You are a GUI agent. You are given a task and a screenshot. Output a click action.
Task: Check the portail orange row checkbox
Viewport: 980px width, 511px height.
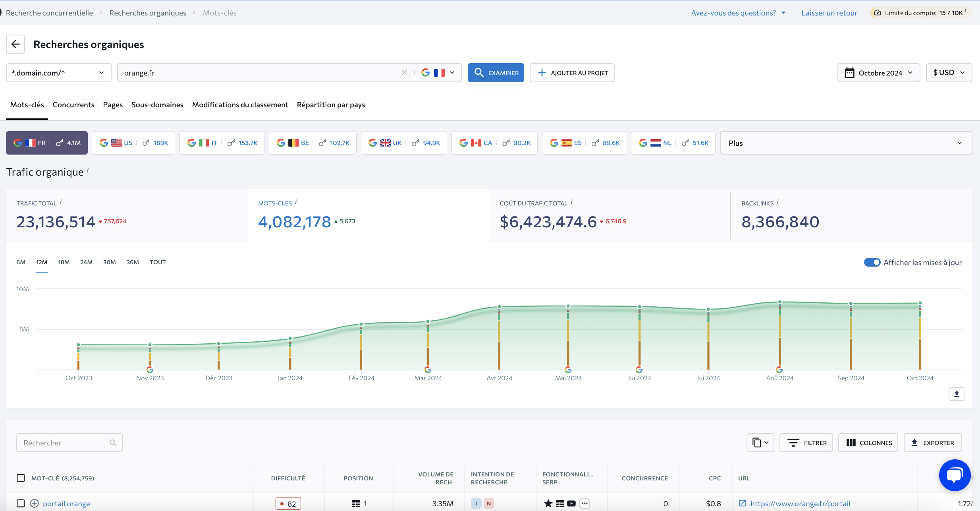tap(21, 503)
